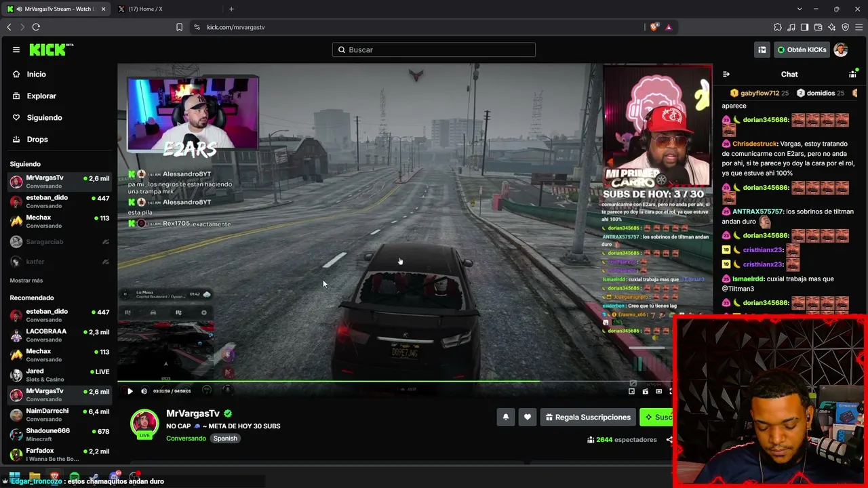Go to the Explorar section

[41, 96]
